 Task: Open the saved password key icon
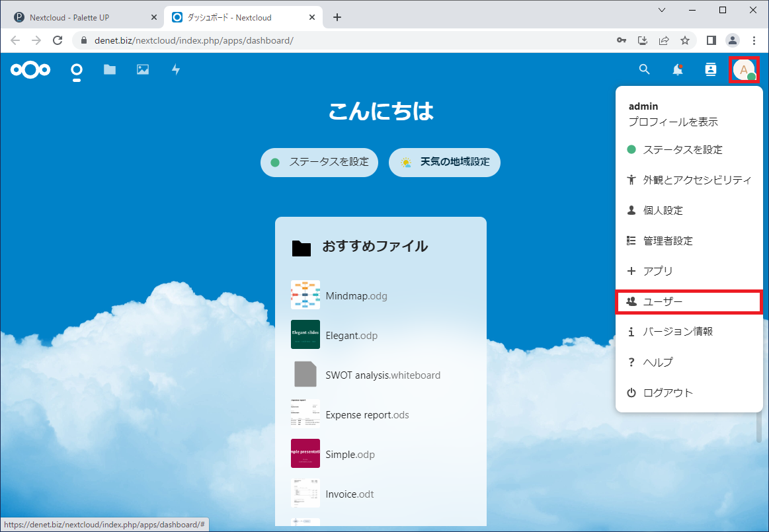tap(622, 40)
